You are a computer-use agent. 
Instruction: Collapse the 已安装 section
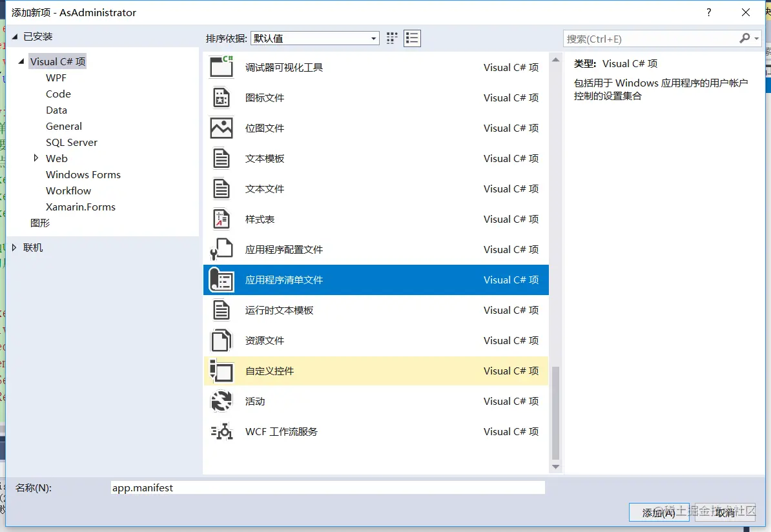14,36
